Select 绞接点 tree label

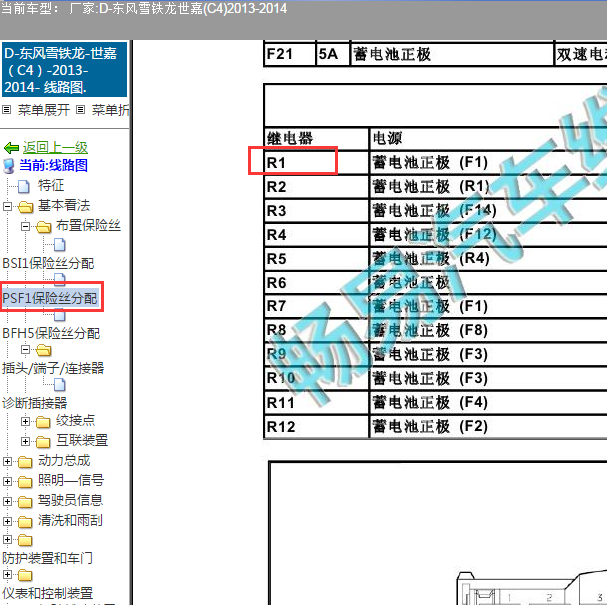75,420
